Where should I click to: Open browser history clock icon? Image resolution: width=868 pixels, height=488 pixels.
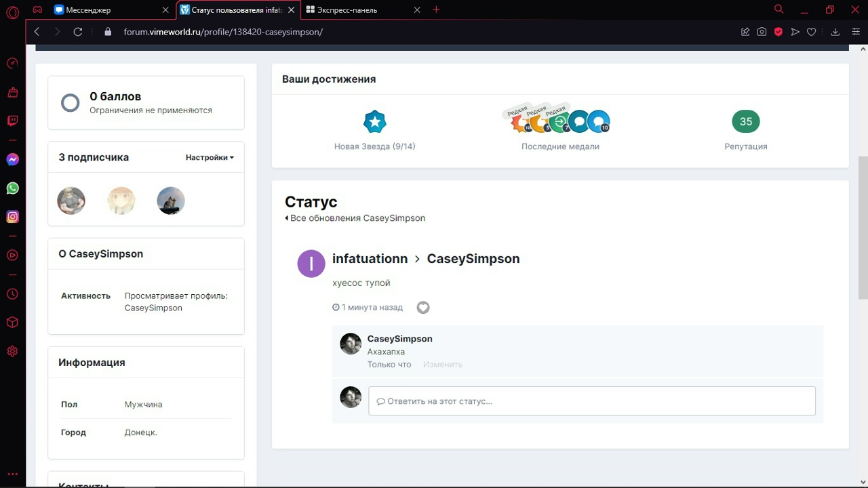click(x=12, y=294)
